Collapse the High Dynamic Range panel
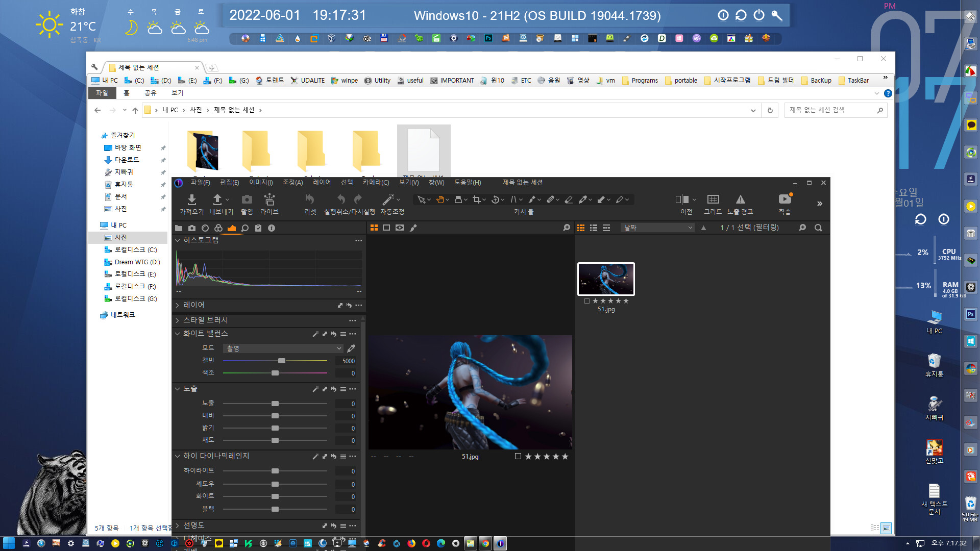Image resolution: width=980 pixels, height=551 pixels. [178, 456]
